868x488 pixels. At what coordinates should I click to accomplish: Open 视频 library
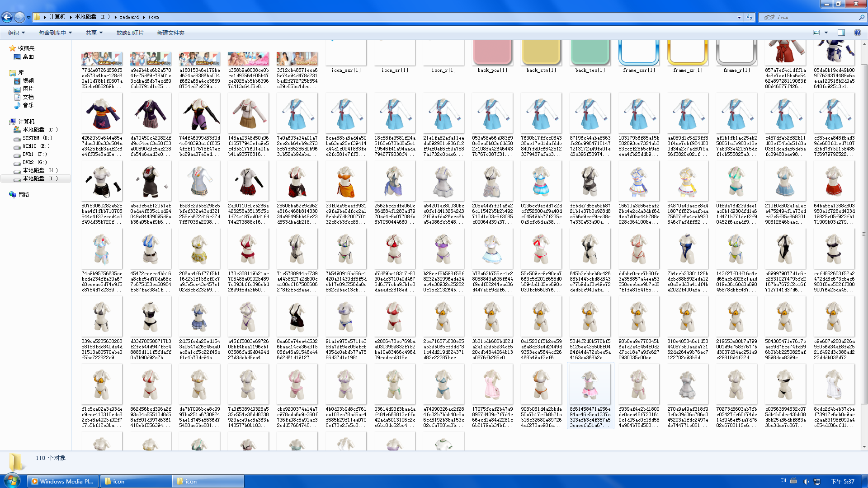pyautogui.click(x=28, y=80)
